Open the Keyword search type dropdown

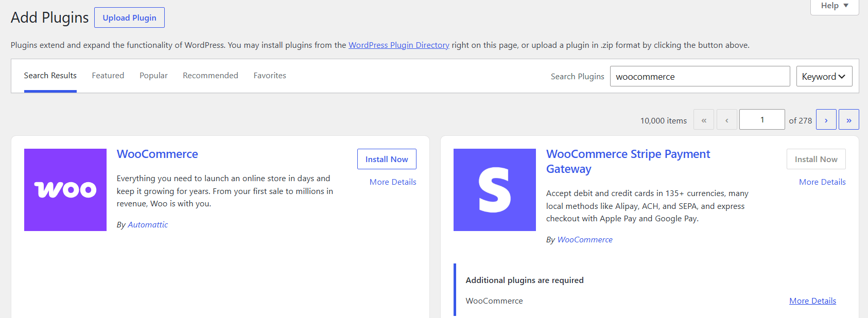click(824, 76)
